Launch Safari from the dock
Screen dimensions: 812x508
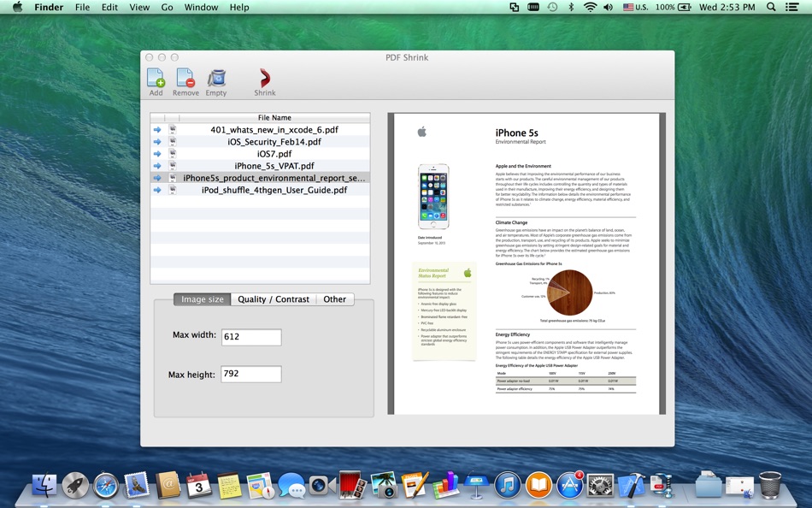106,486
